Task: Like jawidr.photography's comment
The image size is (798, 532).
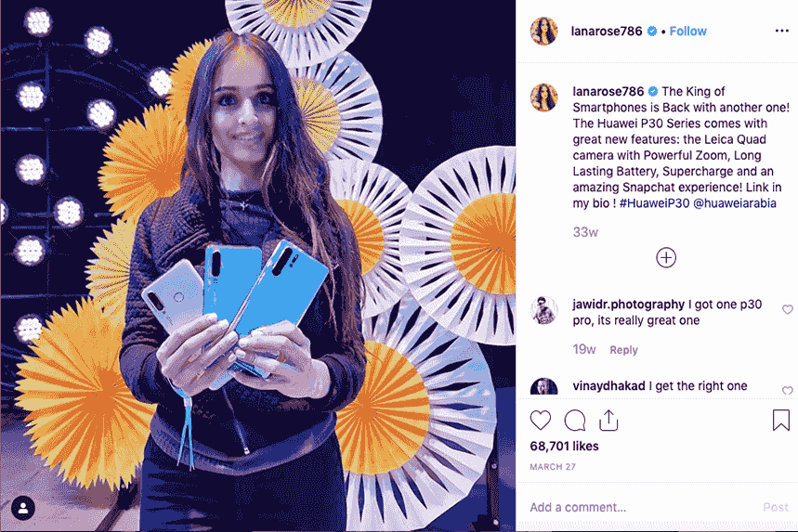Action: coord(787,309)
